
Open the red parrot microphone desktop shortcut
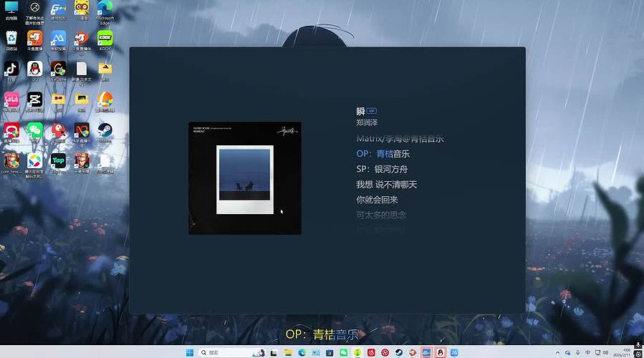click(x=58, y=132)
